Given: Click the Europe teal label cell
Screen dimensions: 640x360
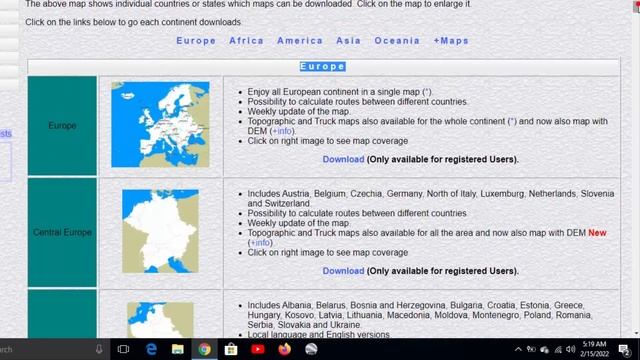Looking at the screenshot, I should 62,126.
